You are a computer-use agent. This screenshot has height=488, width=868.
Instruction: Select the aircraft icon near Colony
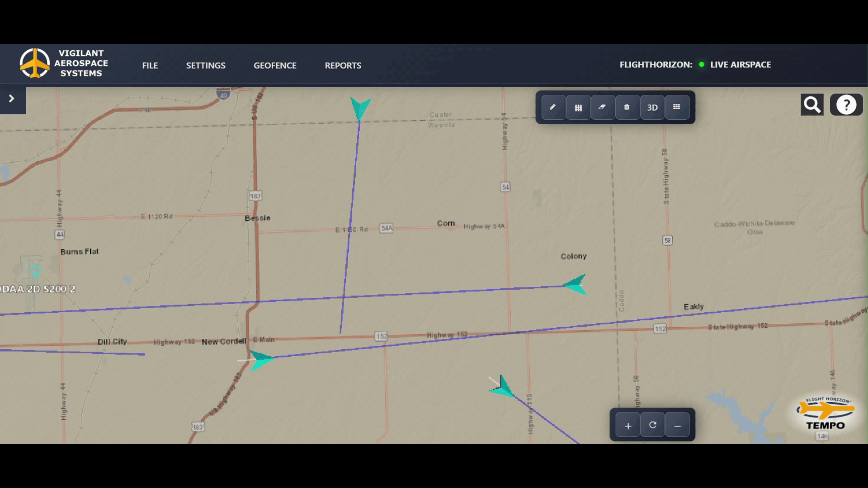576,285
